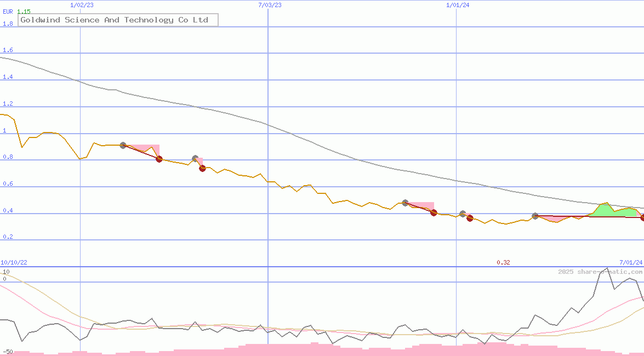
Task: Click the first red signal marker from the left
Action: (x=159, y=159)
